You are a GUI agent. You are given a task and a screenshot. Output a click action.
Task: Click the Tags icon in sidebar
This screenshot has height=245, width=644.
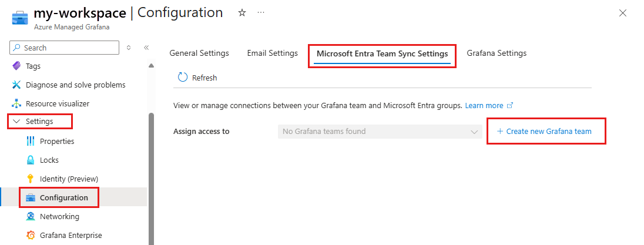pos(16,66)
